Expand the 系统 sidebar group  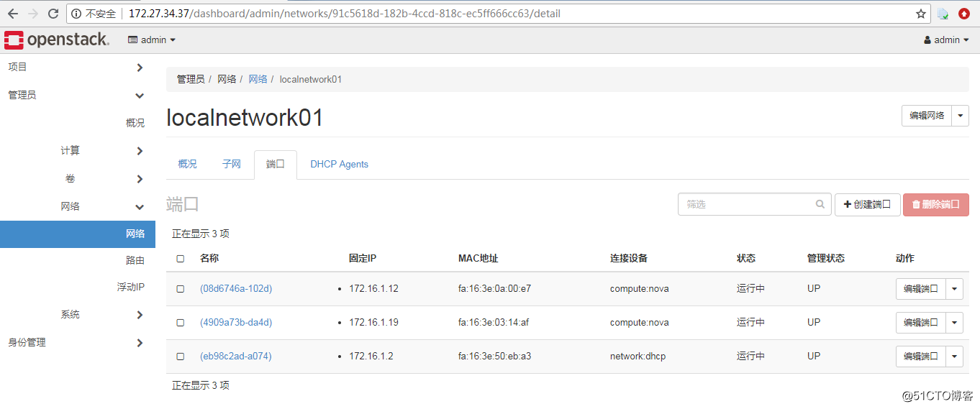coord(78,314)
